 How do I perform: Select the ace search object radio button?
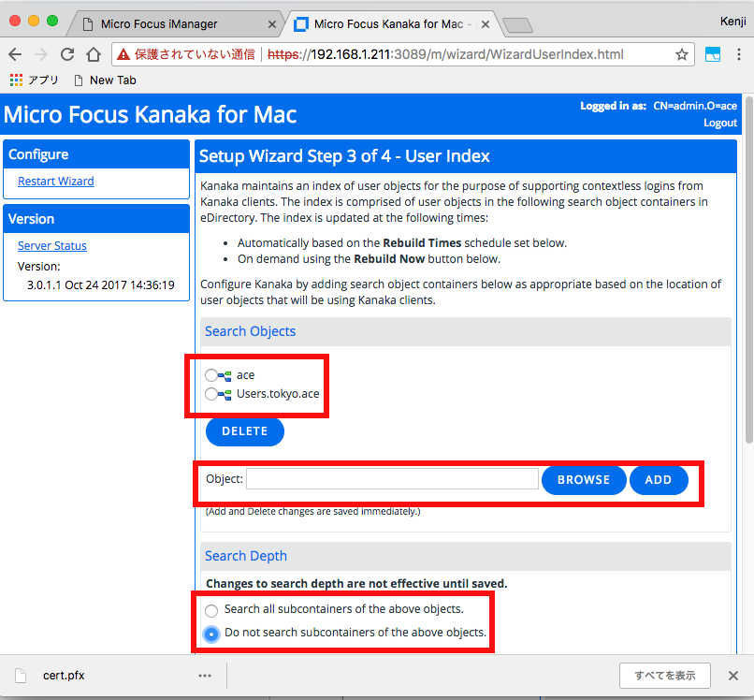(x=211, y=375)
